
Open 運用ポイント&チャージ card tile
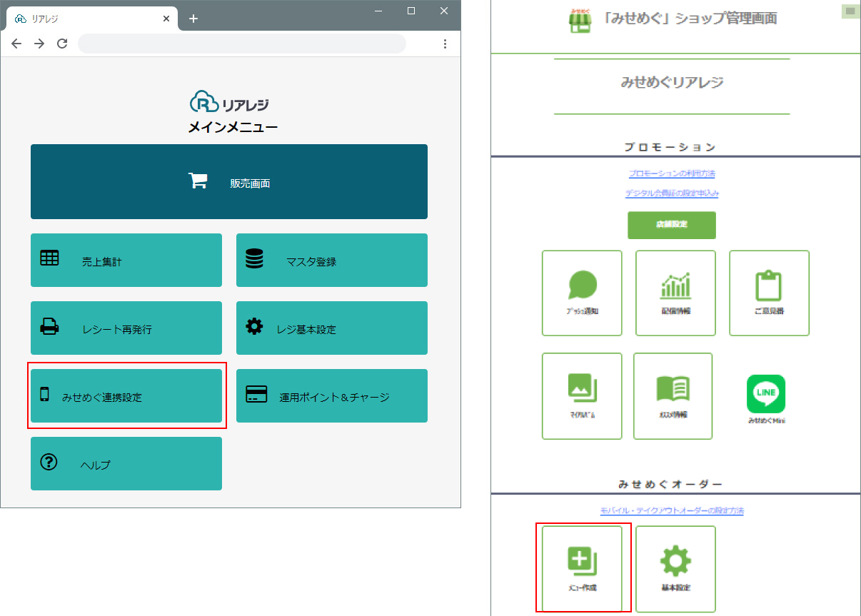332,396
